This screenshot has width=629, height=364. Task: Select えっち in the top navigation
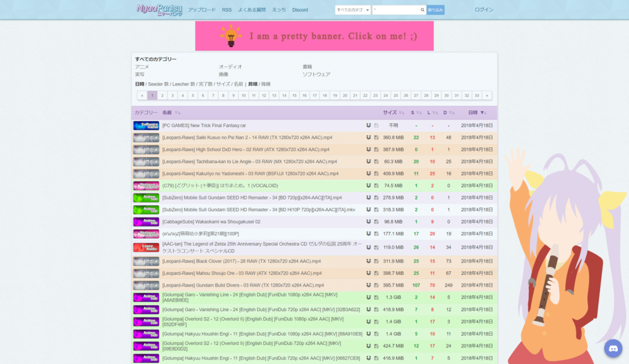coord(279,10)
